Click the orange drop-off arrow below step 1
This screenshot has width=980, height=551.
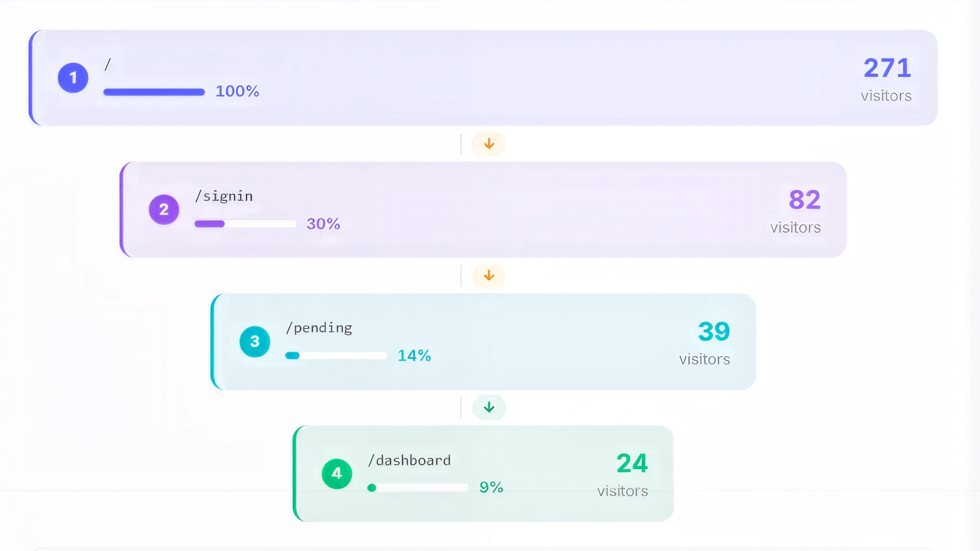[x=489, y=143]
